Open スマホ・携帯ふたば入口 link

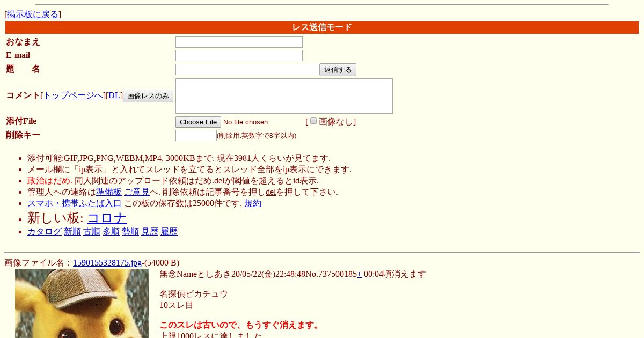pos(75,203)
